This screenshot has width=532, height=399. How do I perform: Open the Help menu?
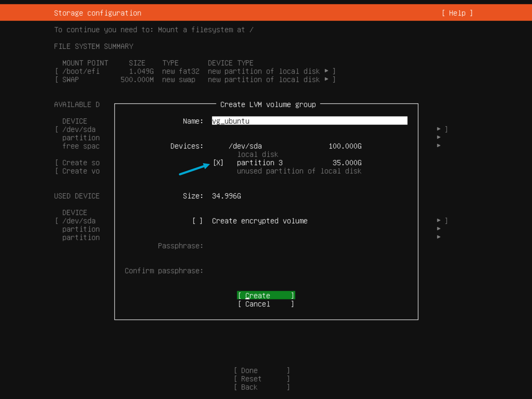(457, 13)
